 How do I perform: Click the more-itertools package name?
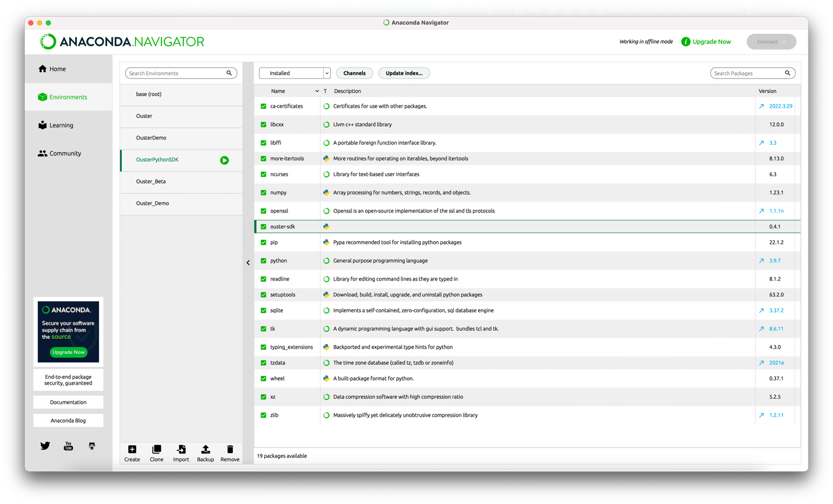[287, 158]
